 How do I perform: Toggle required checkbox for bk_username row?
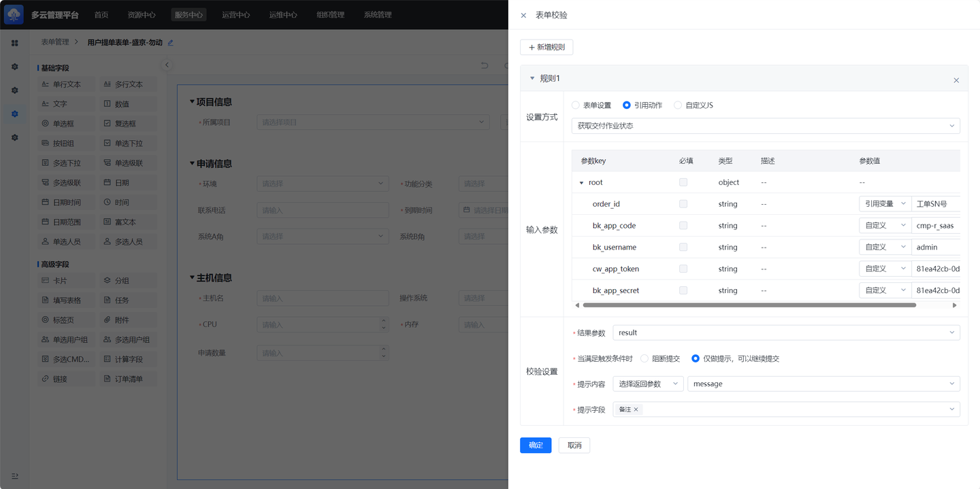coord(683,248)
